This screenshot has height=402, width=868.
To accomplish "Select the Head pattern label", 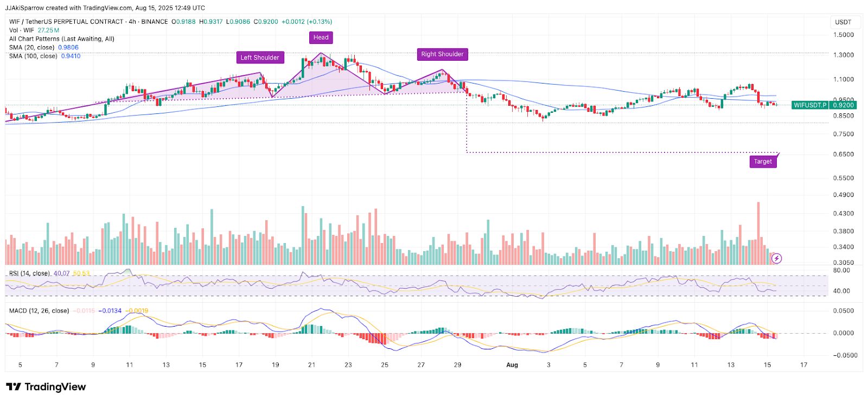I will (x=321, y=37).
